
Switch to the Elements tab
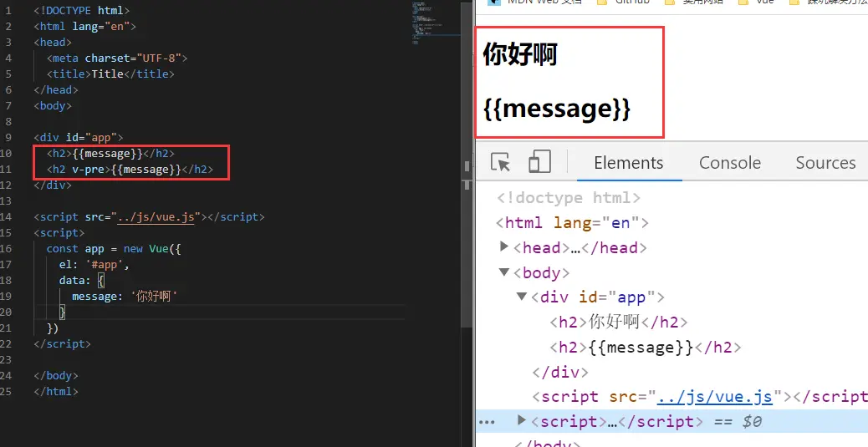pos(628,163)
